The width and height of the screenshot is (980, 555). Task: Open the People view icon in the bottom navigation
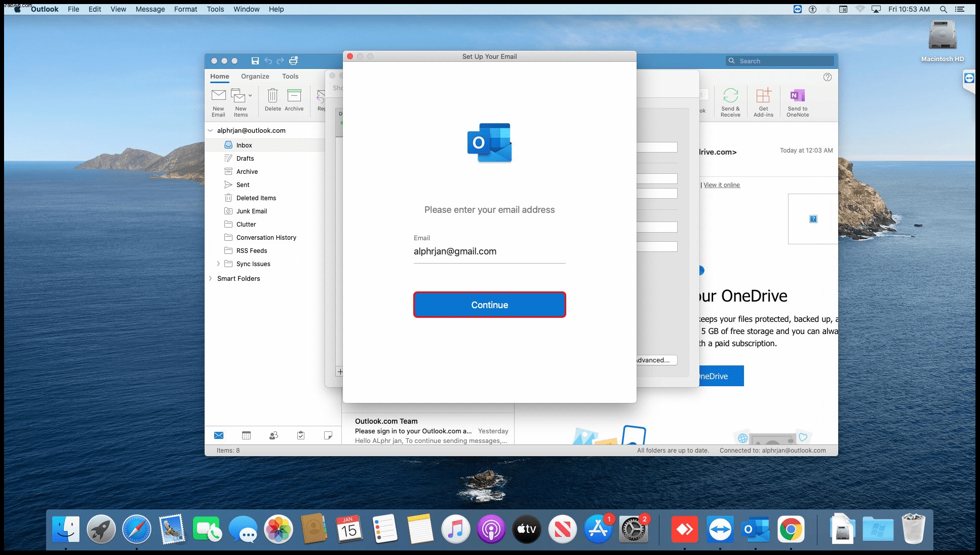(x=273, y=435)
